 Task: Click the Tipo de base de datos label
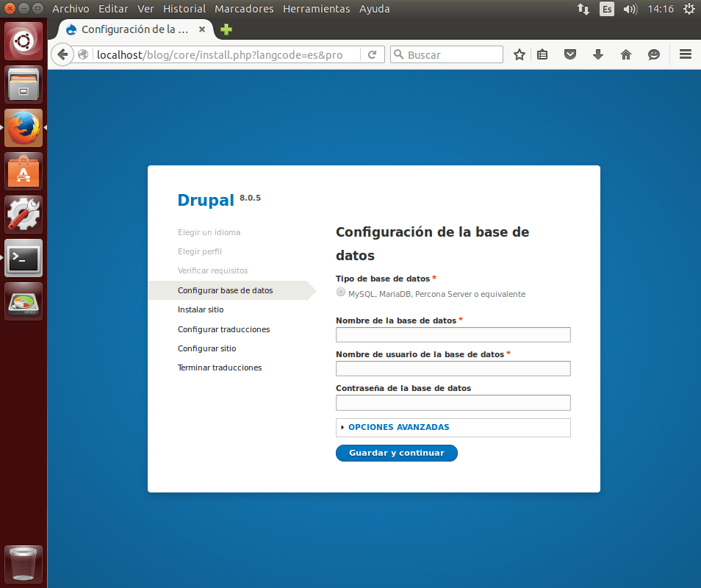pyautogui.click(x=383, y=279)
